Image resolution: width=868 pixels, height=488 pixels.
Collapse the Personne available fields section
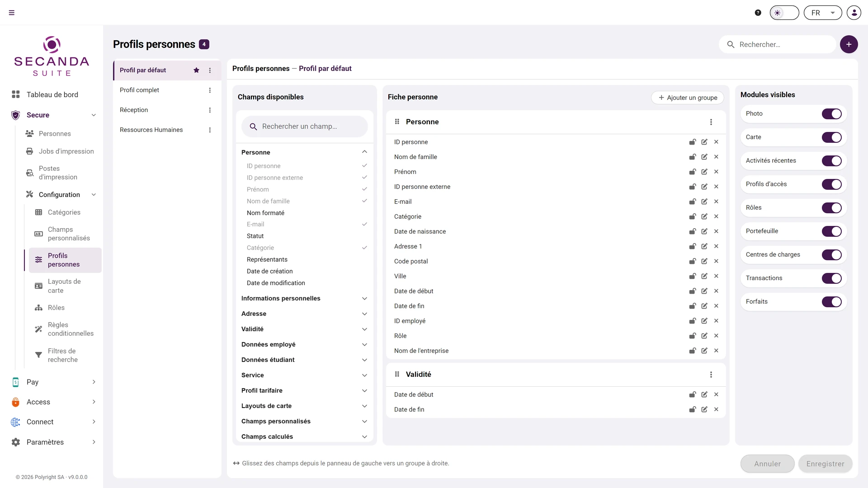(364, 152)
